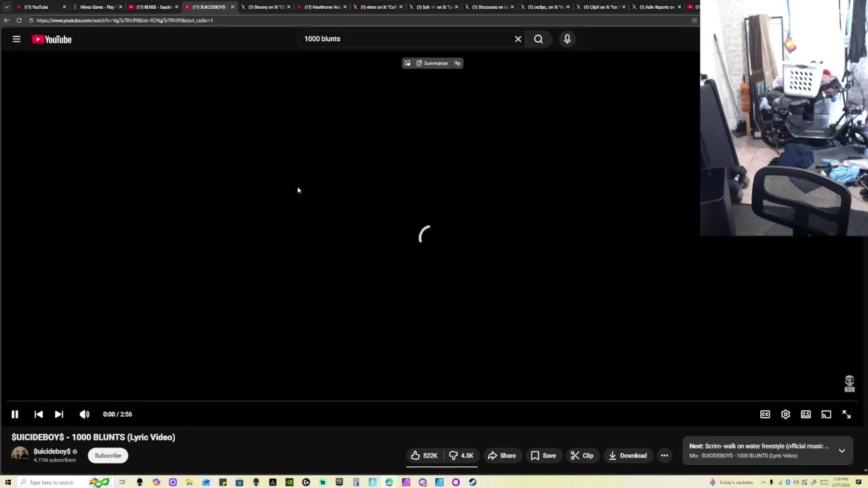Open File Explorer from taskbar
The width and height of the screenshot is (868, 488).
[189, 483]
